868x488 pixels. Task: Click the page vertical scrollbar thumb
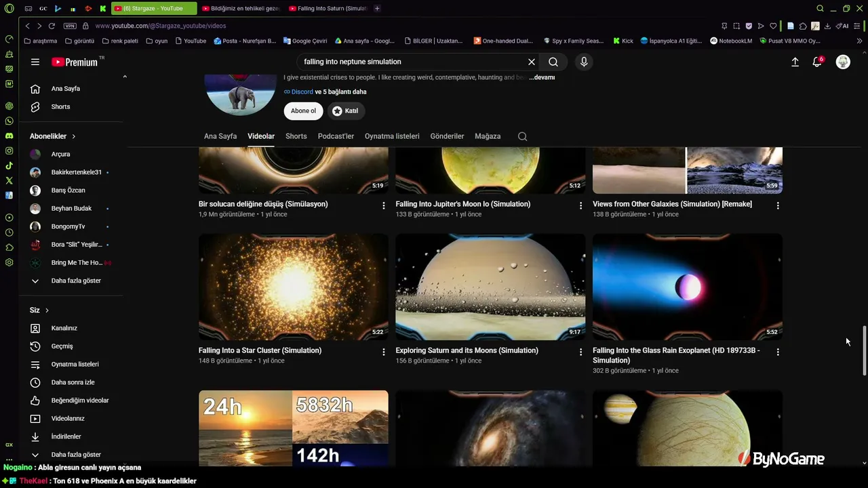point(864,350)
